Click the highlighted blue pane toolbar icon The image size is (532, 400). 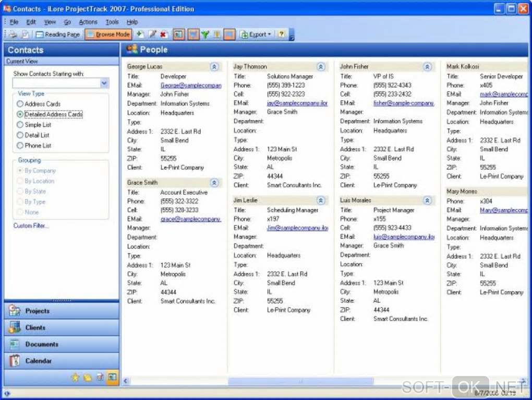(x=229, y=34)
